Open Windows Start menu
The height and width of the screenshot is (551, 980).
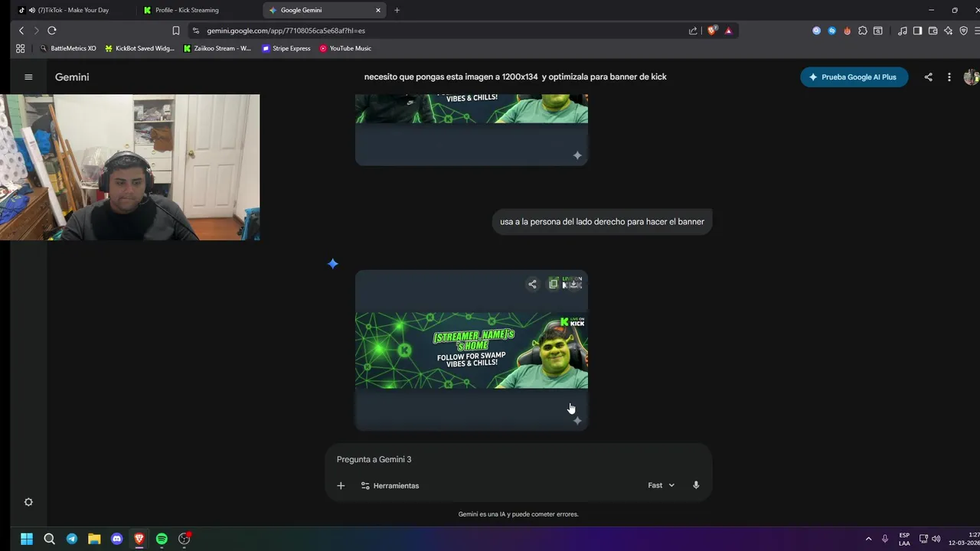click(27, 539)
